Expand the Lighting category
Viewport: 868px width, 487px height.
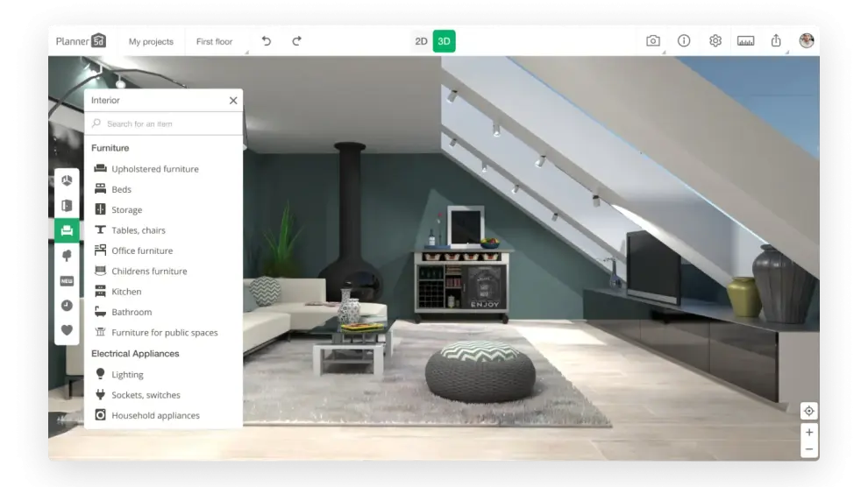pos(127,375)
